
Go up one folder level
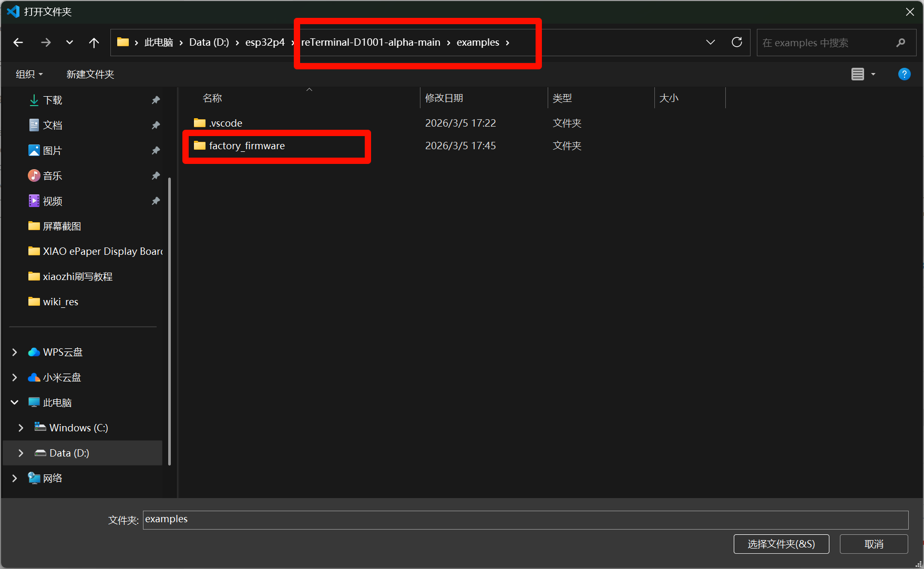[x=94, y=43]
